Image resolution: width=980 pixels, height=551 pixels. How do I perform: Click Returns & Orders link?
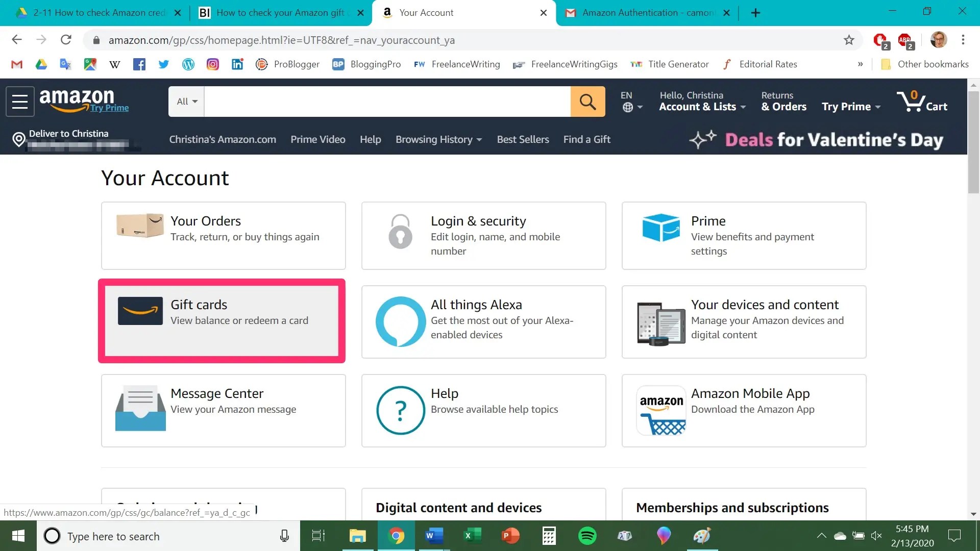783,102
